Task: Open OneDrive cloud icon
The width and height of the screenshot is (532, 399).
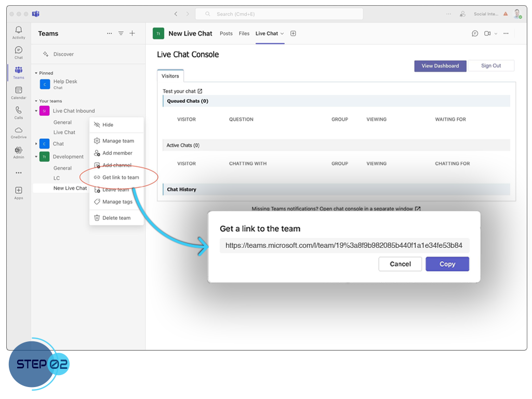Action: [x=19, y=130]
